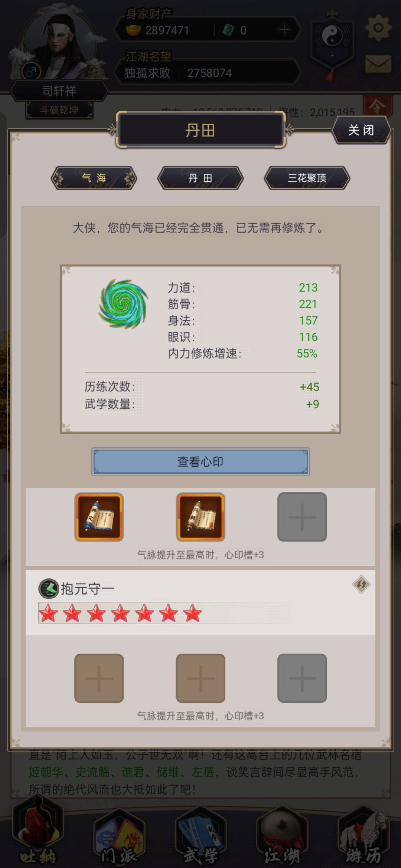Tap the swap icon beside 抱元守一
Viewport: 401px width, 868px height.
(361, 585)
